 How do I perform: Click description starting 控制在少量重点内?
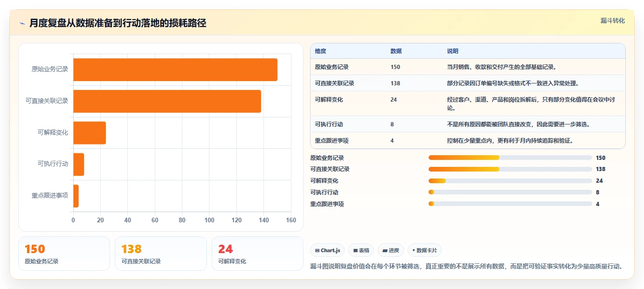tap(510, 141)
